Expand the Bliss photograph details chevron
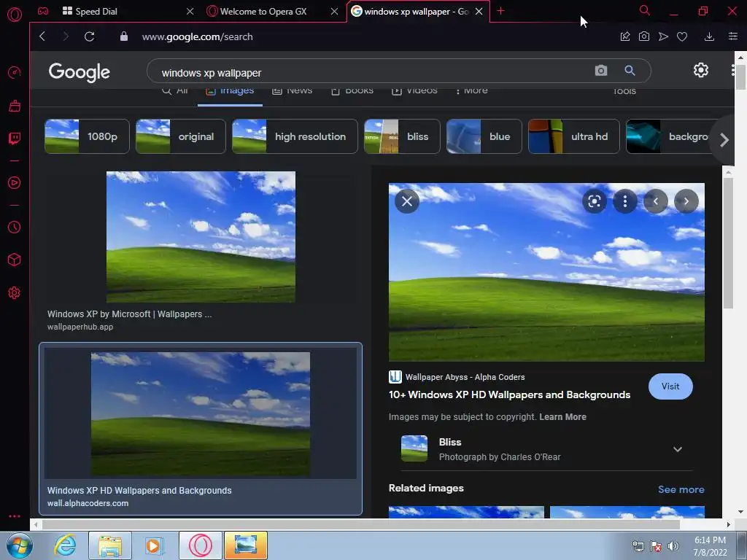The height and width of the screenshot is (560, 747). (678, 449)
